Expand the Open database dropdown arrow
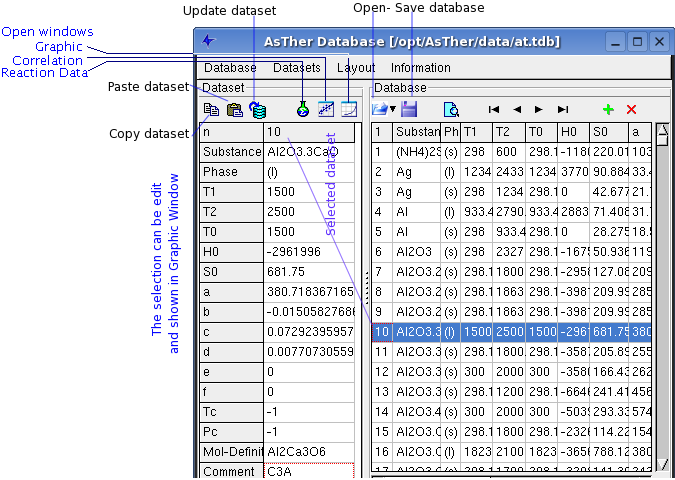 click(393, 109)
